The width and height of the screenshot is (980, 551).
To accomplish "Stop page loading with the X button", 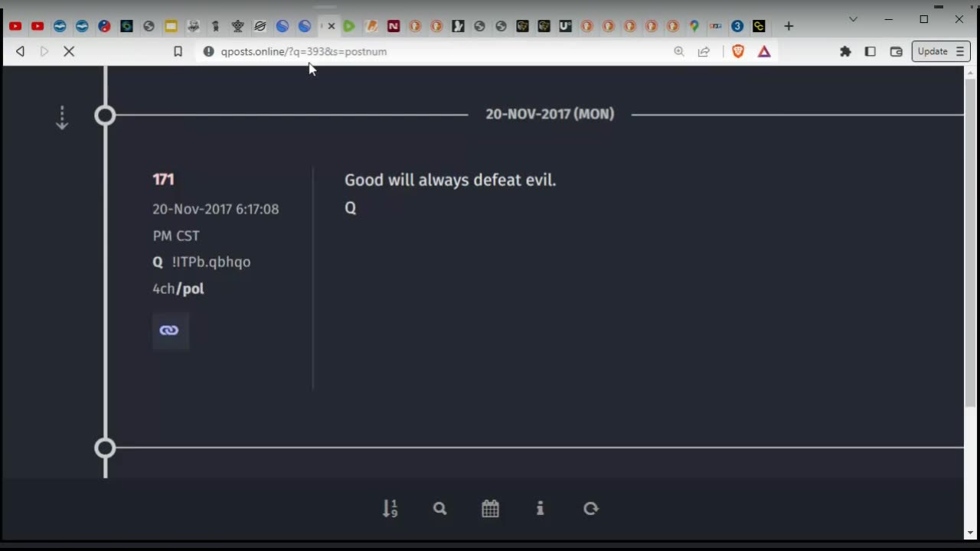I will [x=68, y=51].
